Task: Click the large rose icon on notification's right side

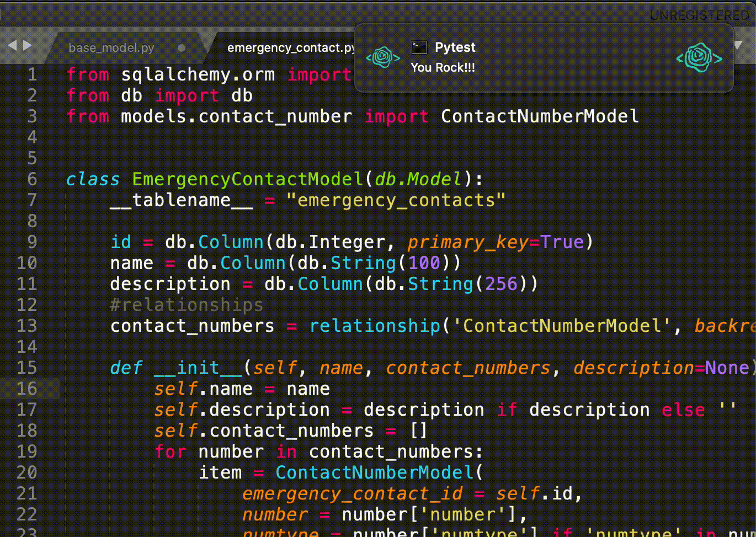Action: [x=699, y=57]
